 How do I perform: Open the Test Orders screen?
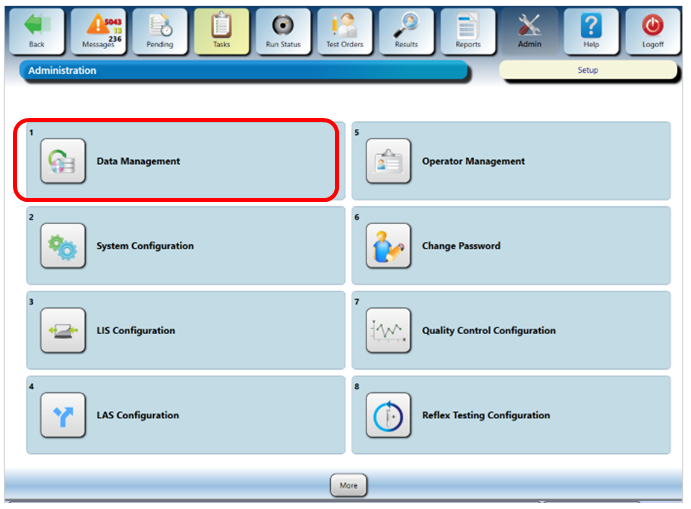click(x=345, y=30)
